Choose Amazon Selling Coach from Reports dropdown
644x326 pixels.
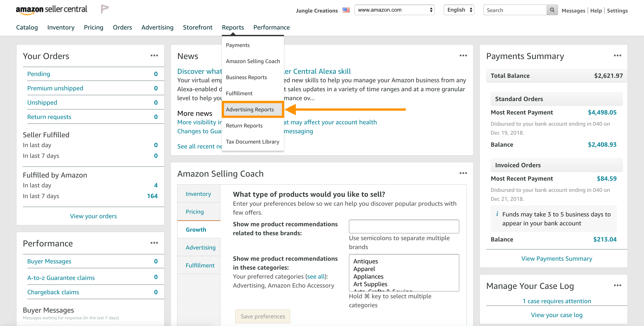tap(253, 61)
